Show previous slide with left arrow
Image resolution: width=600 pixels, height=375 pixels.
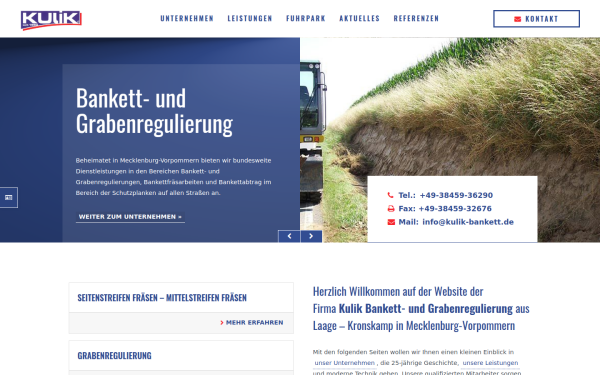click(x=289, y=236)
